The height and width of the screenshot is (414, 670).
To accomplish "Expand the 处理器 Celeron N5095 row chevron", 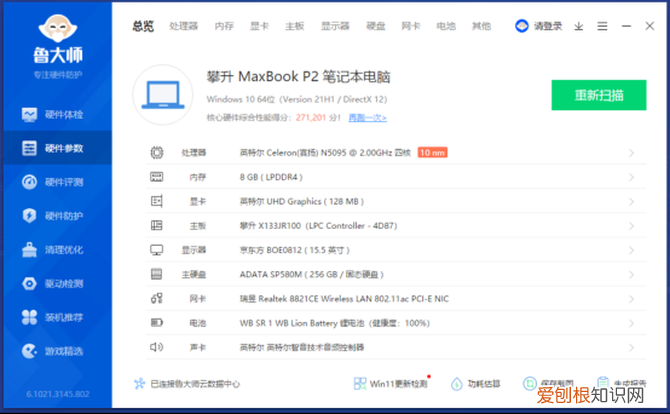I will (x=631, y=153).
